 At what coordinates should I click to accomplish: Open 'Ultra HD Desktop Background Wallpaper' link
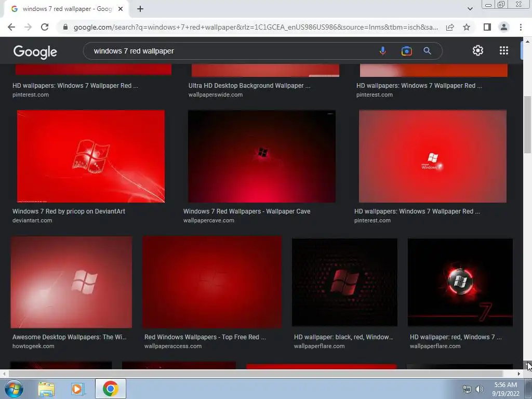249,86
